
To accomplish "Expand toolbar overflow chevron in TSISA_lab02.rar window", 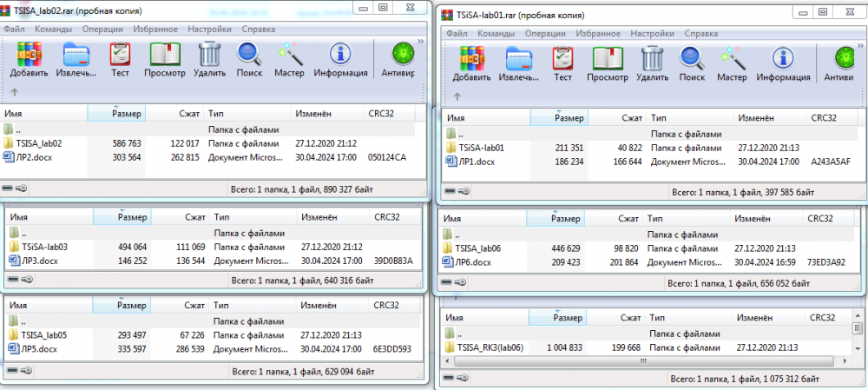I will 422,39.
